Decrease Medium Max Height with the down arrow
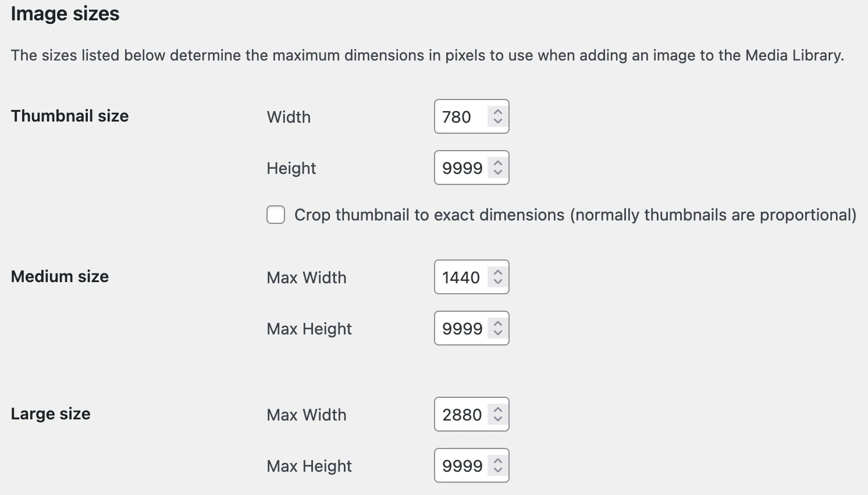 [x=497, y=333]
